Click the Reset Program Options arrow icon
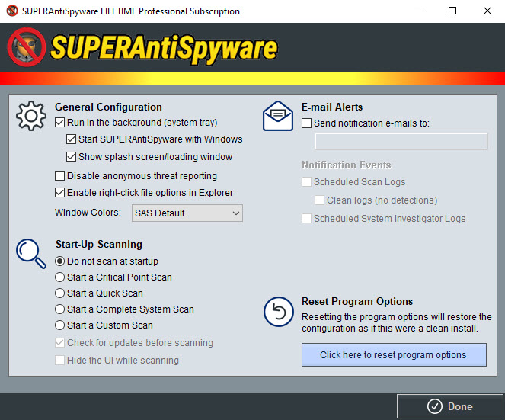This screenshot has width=505, height=420. 279,312
